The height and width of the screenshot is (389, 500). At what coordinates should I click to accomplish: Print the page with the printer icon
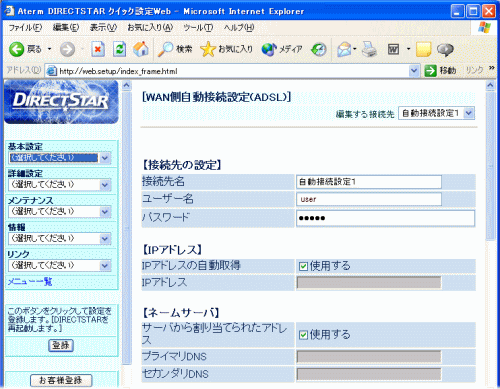tap(369, 50)
